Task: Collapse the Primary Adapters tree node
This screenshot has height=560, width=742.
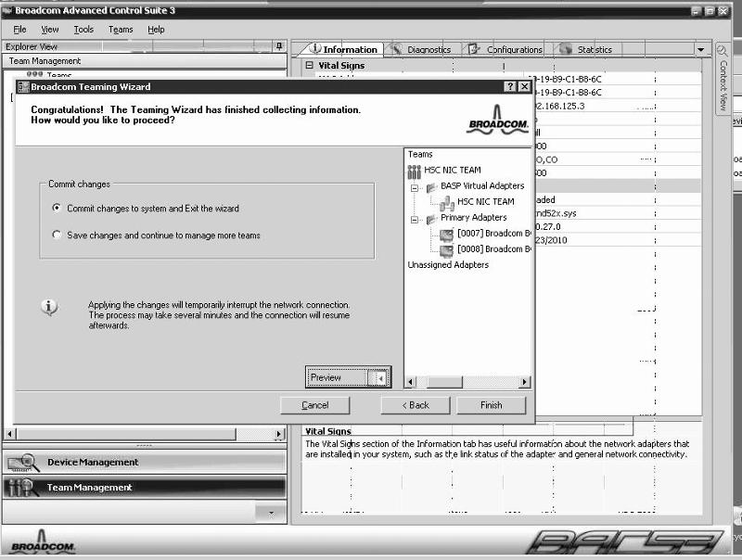Action: [x=414, y=222]
